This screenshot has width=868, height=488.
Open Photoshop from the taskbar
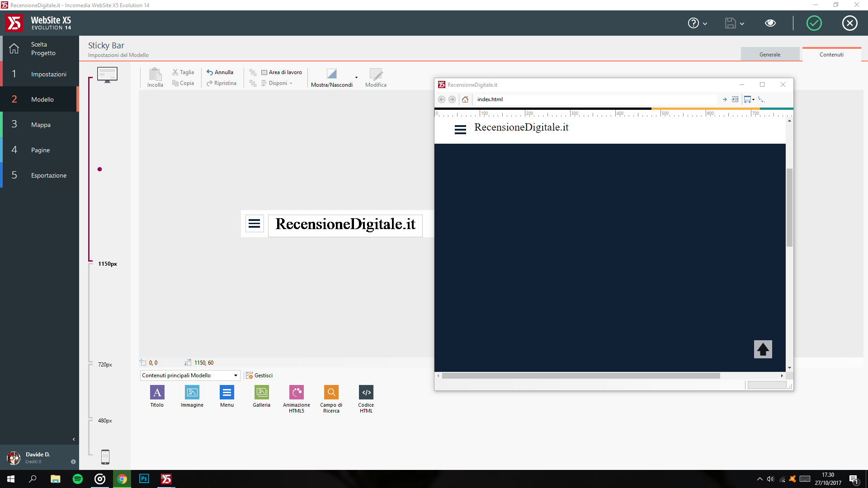(x=144, y=479)
